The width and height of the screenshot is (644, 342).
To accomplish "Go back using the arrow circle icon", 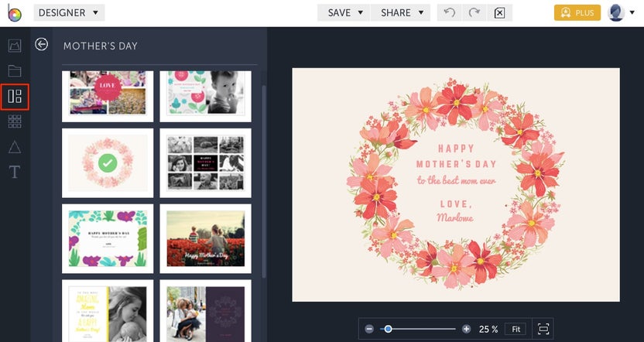I will click(x=42, y=44).
